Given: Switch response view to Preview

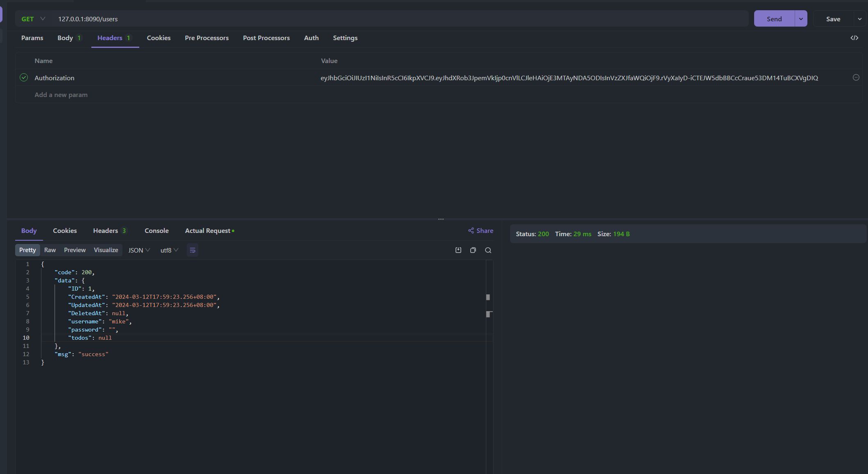Looking at the screenshot, I should tap(75, 250).
